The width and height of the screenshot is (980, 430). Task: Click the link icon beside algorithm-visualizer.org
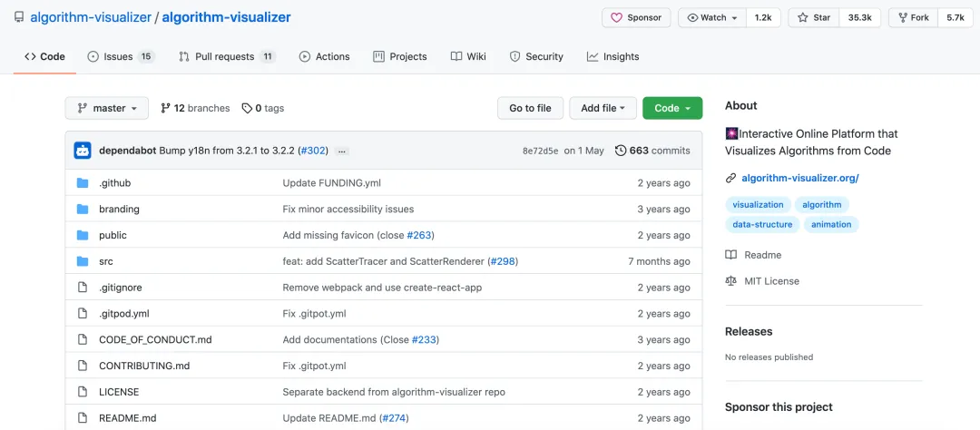pyautogui.click(x=731, y=179)
